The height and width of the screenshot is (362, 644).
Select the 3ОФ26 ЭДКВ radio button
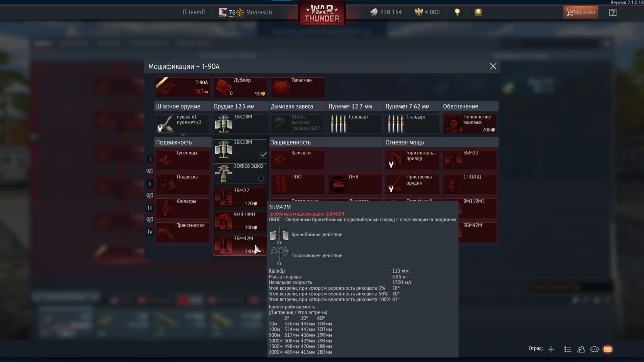click(261, 178)
